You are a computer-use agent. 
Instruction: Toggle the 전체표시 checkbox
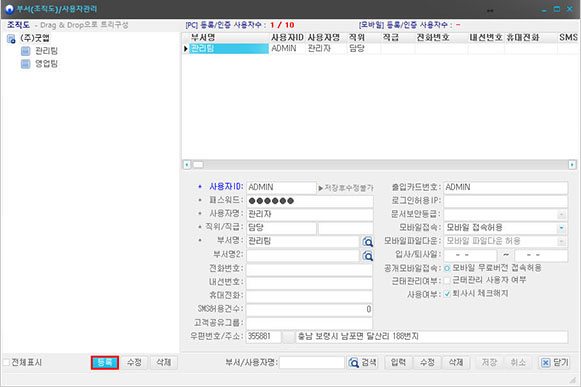(x=6, y=362)
